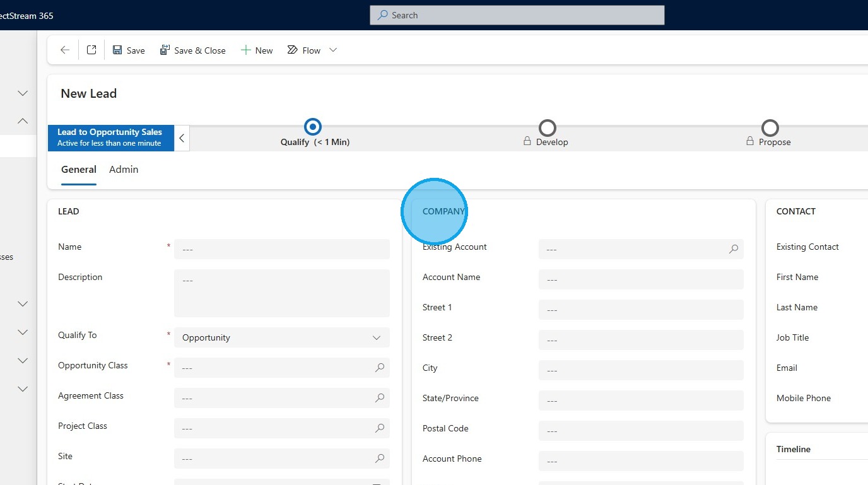Click the Opportunity Class lookup search icon
The image size is (868, 485).
(380, 368)
